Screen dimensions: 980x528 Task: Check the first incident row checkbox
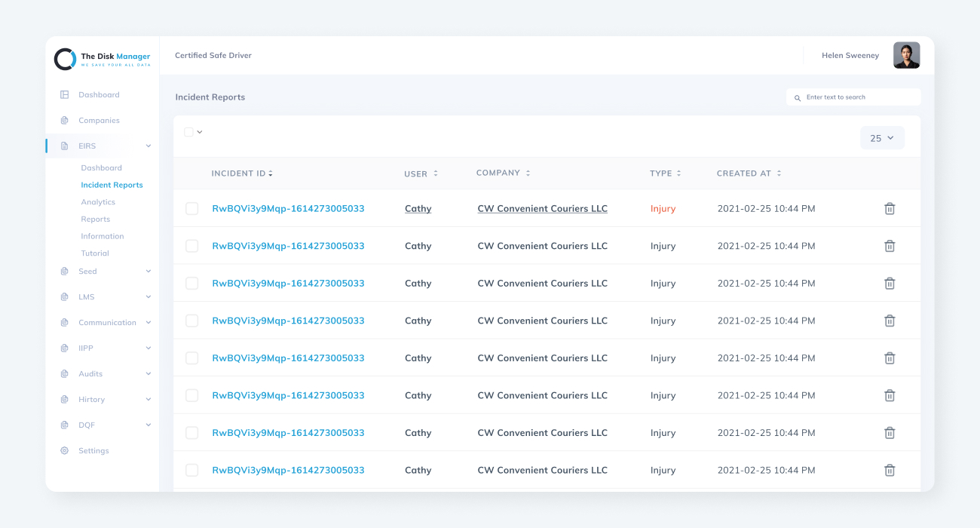pyautogui.click(x=192, y=209)
